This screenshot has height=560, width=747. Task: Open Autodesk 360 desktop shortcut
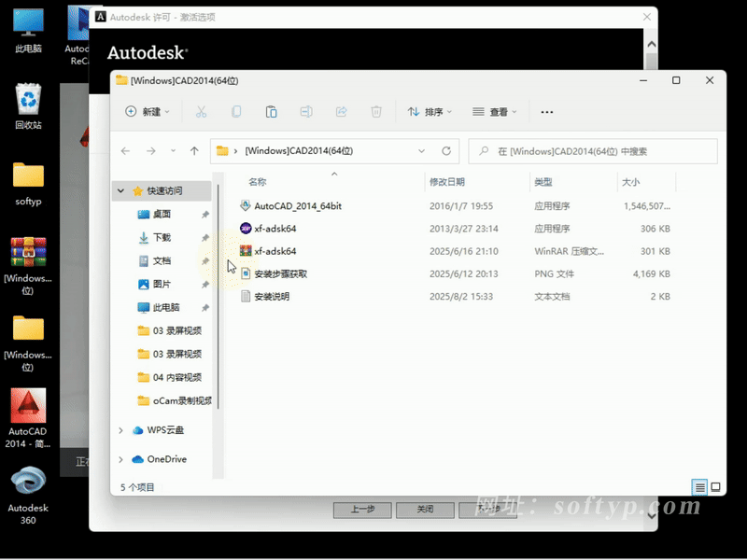(28, 496)
